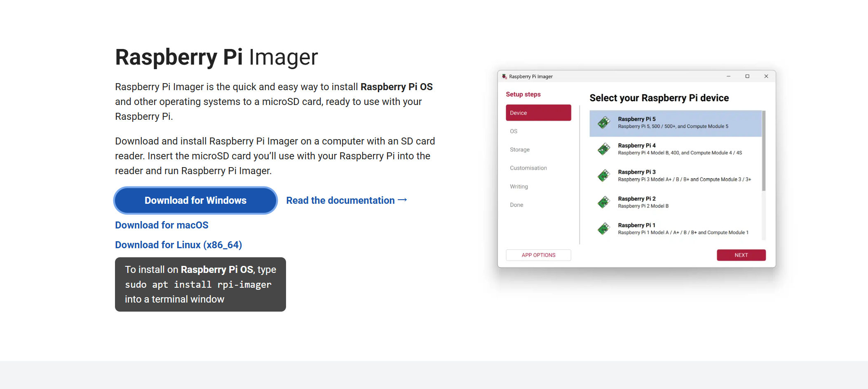Click 'Select your Raspberry Pi device' heading
868x389 pixels.
pyautogui.click(x=659, y=98)
